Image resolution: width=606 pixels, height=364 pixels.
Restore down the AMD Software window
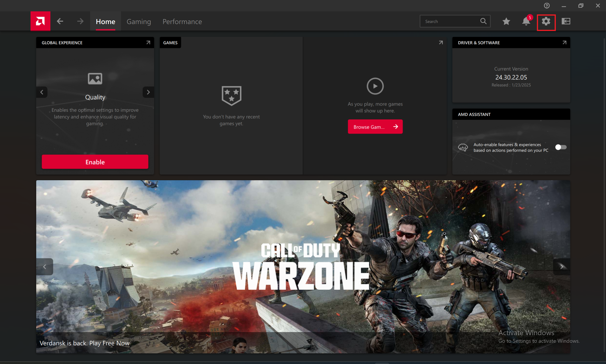581,5
